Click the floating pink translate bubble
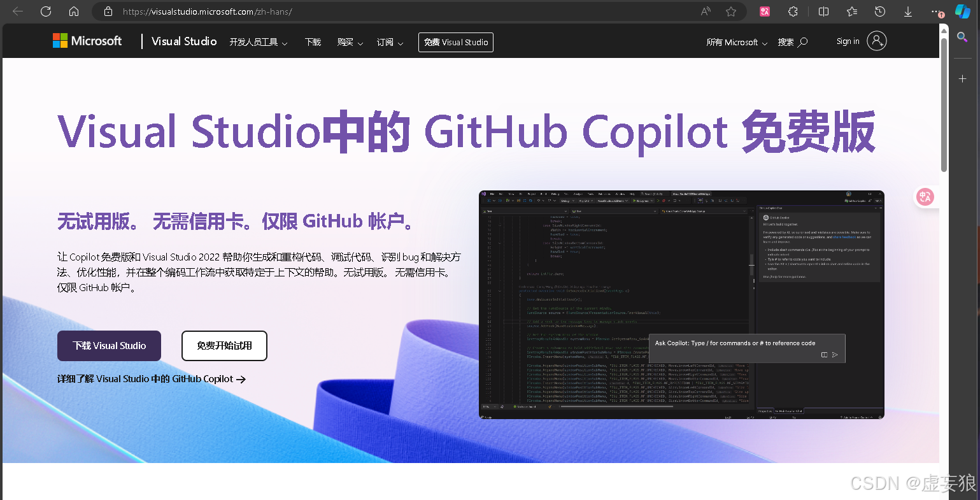This screenshot has height=500, width=980. pyautogui.click(x=925, y=197)
